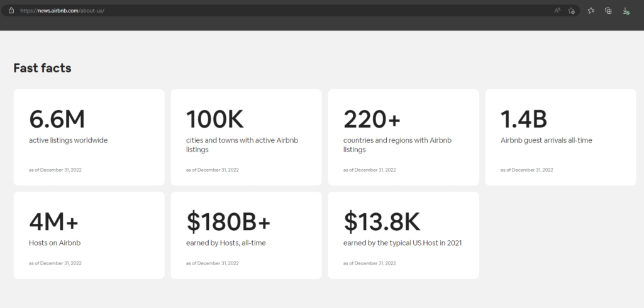Viewport: 644px width, 308px height.
Task: Click the $13.8K figure
Action: (382, 222)
